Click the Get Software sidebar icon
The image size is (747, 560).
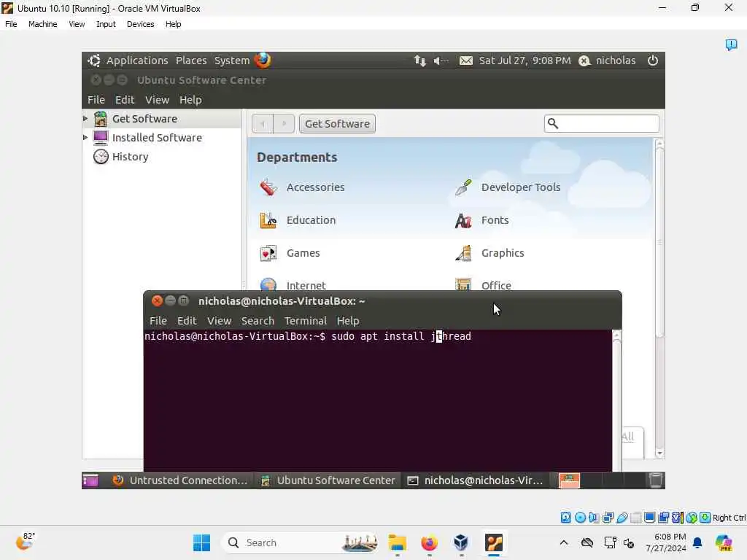pyautogui.click(x=101, y=119)
